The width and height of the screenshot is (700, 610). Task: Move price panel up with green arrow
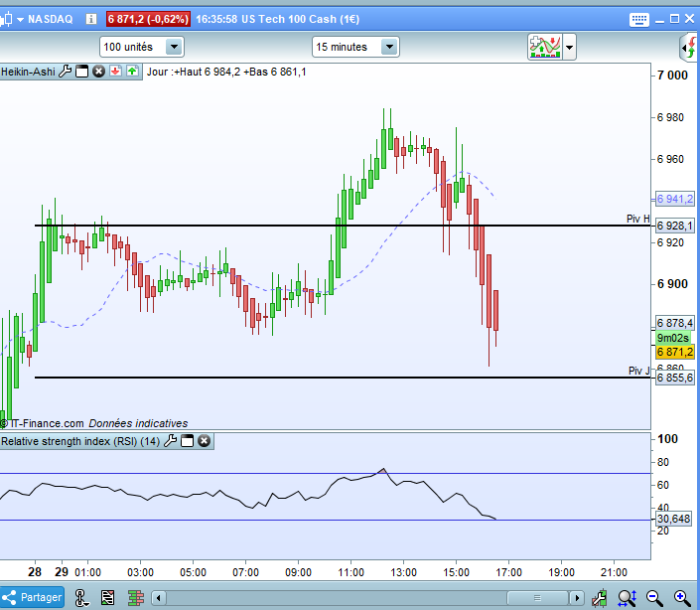coord(133,72)
